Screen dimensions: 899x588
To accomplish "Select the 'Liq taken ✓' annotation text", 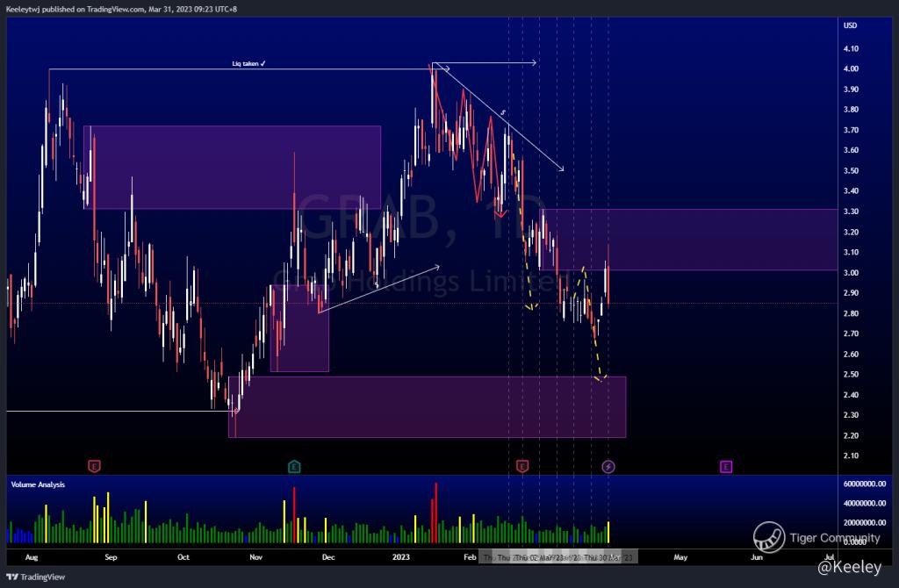I will click(x=248, y=63).
